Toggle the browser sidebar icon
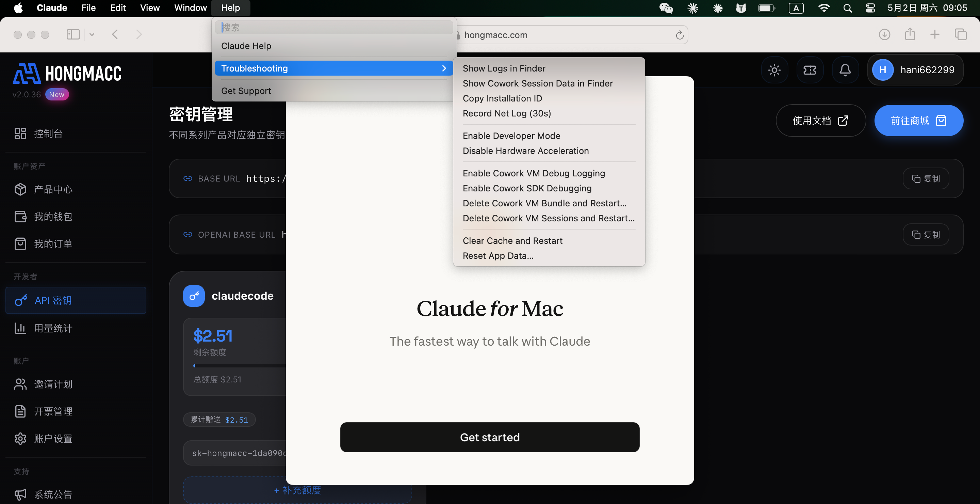Viewport: 980px width, 504px height. pyautogui.click(x=73, y=35)
